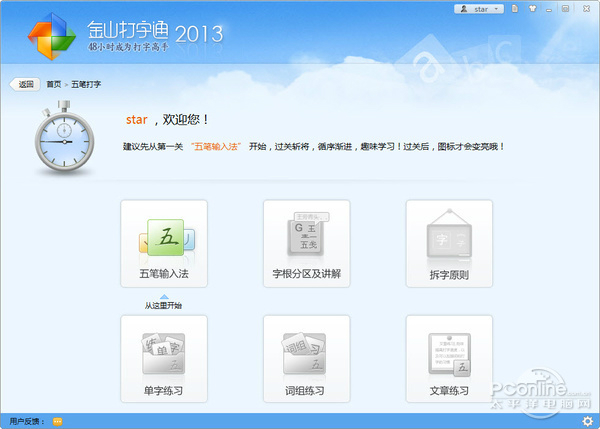Click the document icon in title bar
This screenshot has height=429, width=600.
(x=515, y=8)
